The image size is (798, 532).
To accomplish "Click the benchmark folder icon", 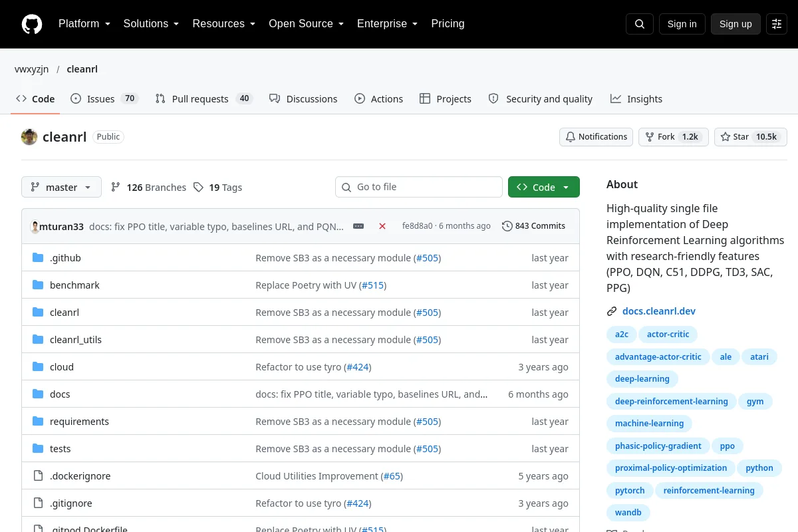I will click(38, 285).
